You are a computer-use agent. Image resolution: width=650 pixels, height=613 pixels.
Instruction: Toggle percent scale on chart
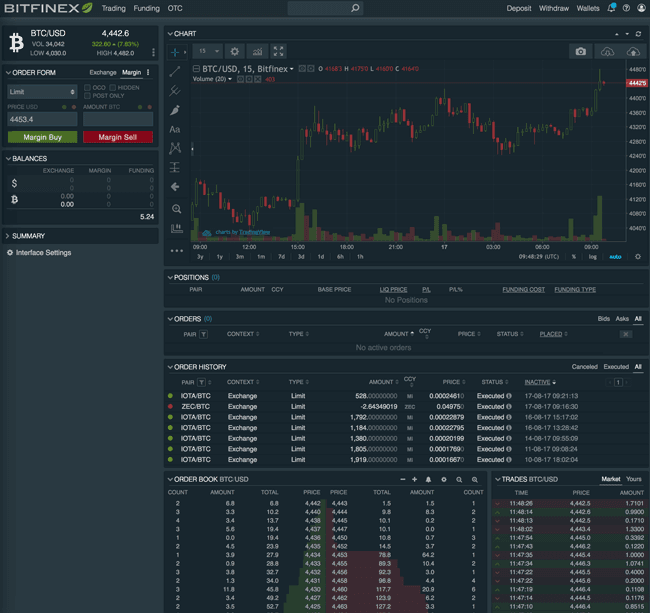click(574, 257)
